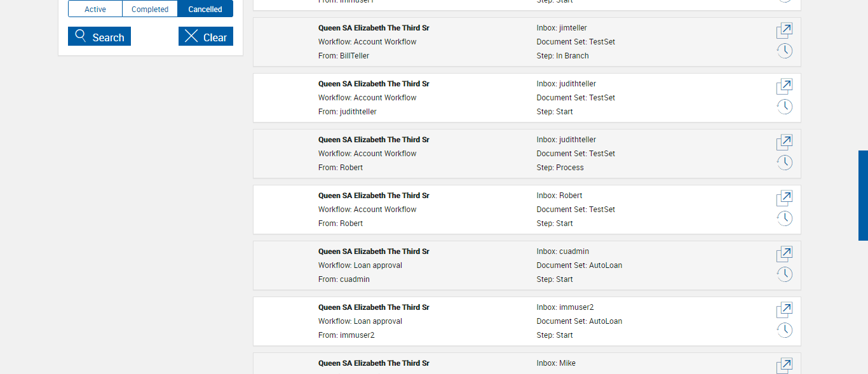Click the Search button

(99, 37)
